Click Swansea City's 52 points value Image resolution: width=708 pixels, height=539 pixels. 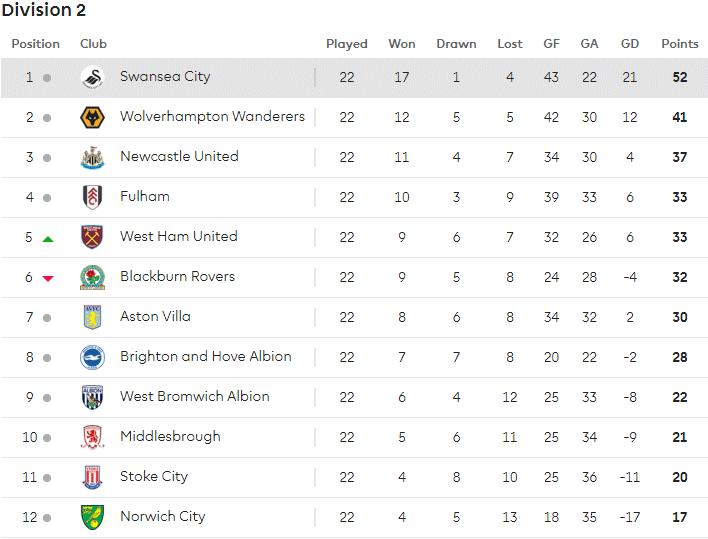680,77
